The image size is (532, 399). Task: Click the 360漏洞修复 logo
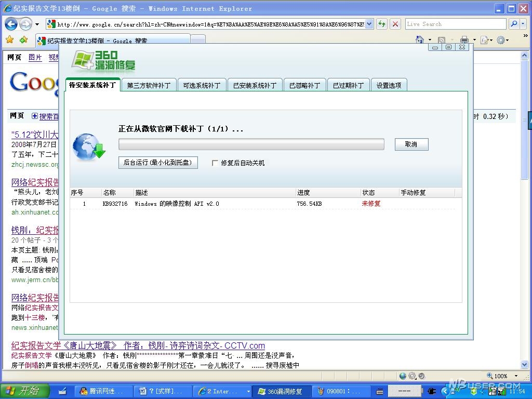click(x=104, y=61)
